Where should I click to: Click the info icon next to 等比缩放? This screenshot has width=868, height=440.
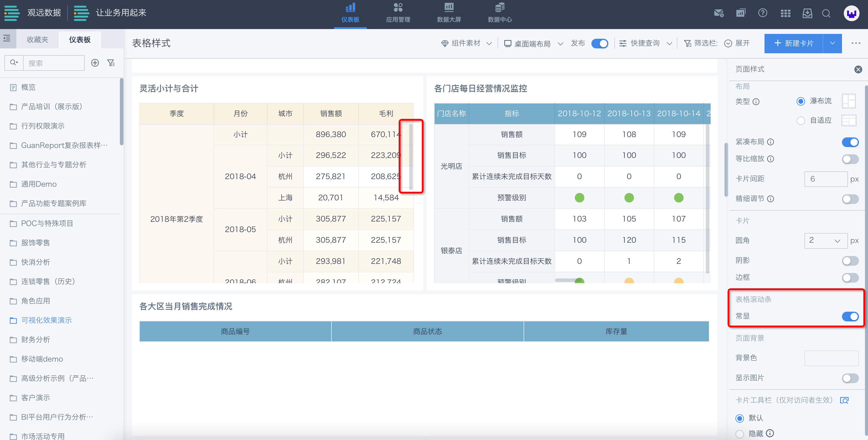click(770, 159)
